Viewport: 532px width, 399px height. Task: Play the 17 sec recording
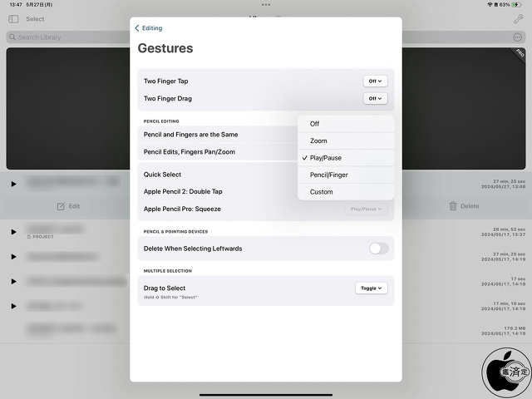coord(13,282)
